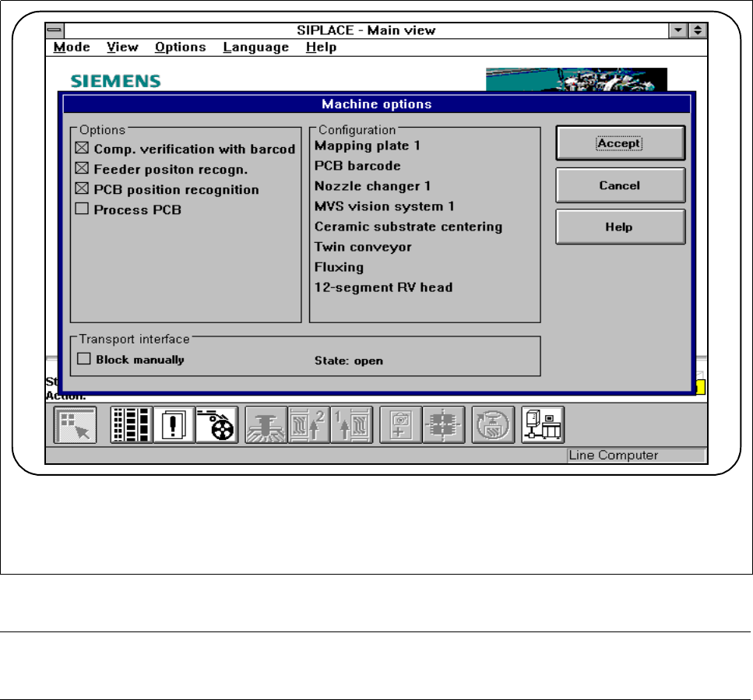
Task: Click the machine photo thumbnail
Action: point(576,79)
